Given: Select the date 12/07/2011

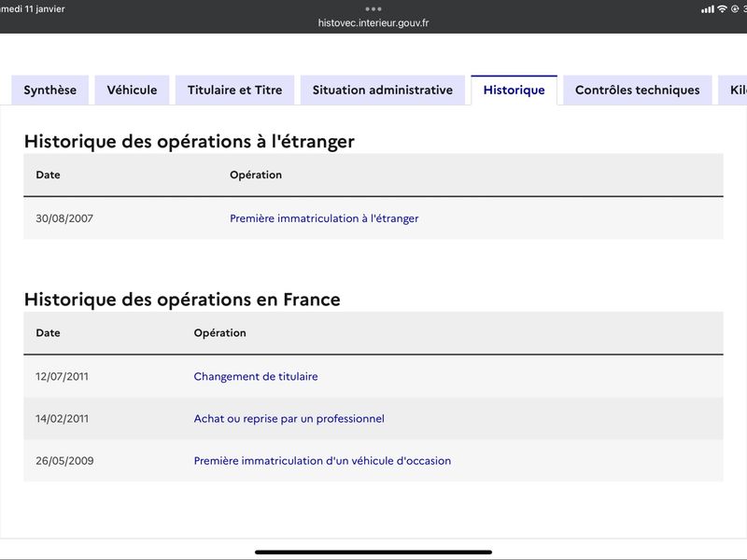Looking at the screenshot, I should pos(62,377).
